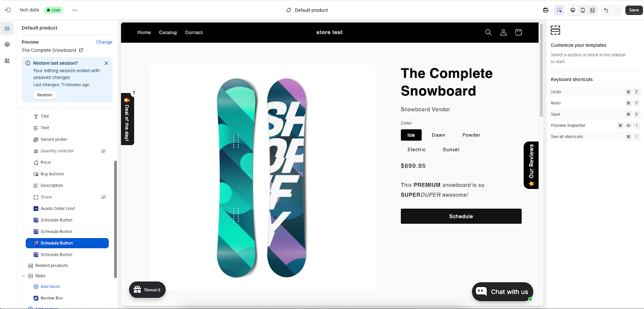Screen dimensions: 644x309
Task: Show the hidden Quantity selector block
Action: [x=103, y=151]
